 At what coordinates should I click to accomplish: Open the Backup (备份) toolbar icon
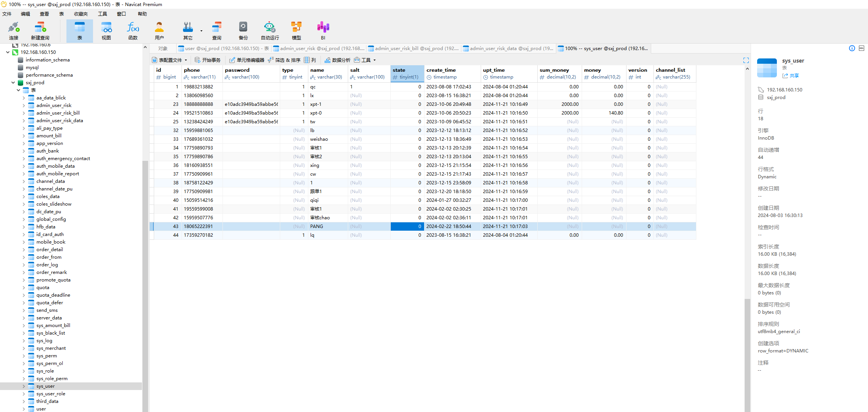(x=243, y=31)
